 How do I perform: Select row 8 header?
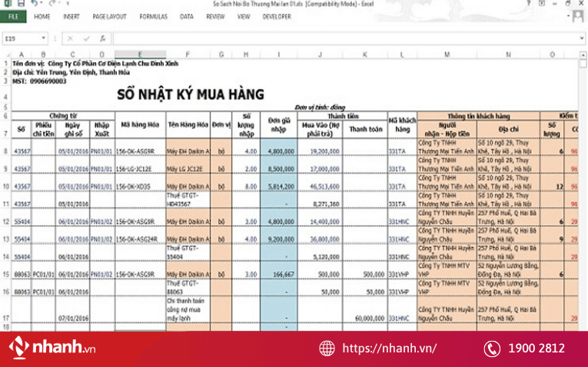pyautogui.click(x=5, y=147)
